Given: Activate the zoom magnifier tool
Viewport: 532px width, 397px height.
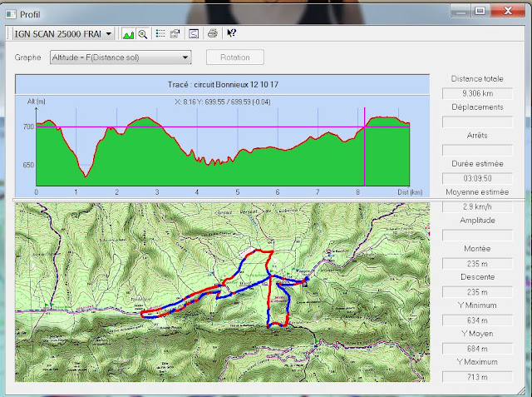Looking at the screenshot, I should click(x=142, y=33).
